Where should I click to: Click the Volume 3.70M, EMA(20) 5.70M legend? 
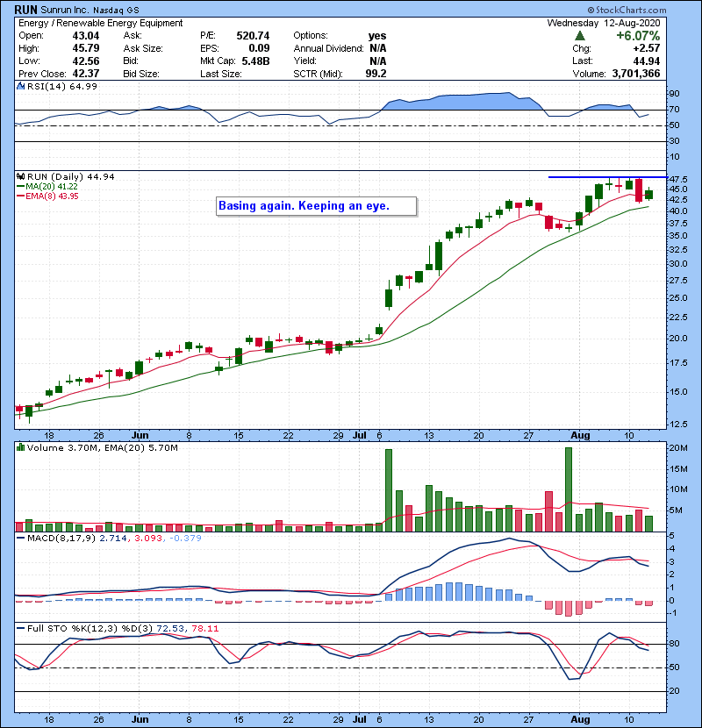point(102,448)
